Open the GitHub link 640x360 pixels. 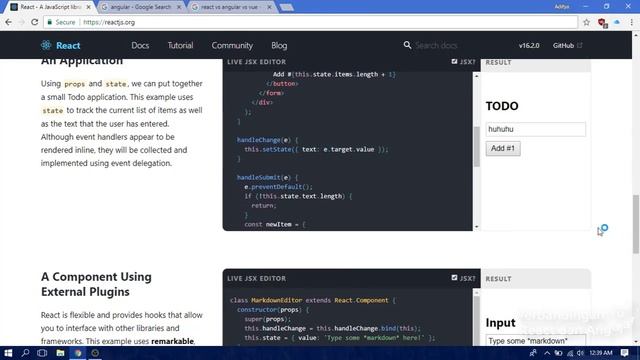click(x=567, y=45)
